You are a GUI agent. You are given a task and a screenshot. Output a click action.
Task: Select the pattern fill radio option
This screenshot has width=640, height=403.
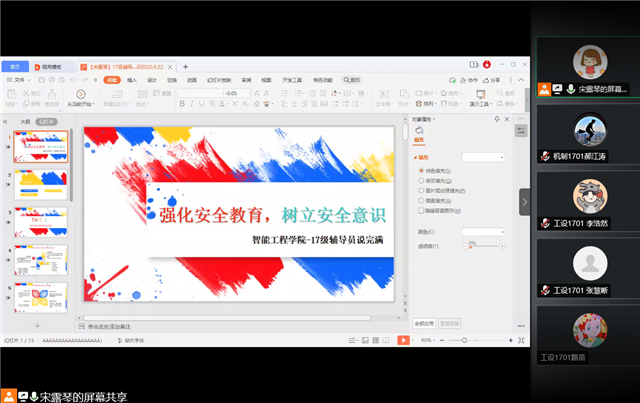point(421,200)
